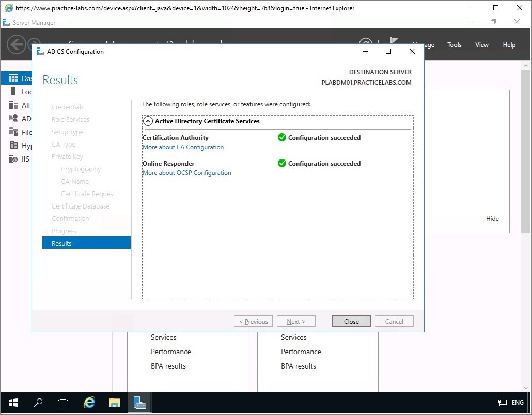Click the notifications flag icon
532x415 pixels.
[394, 41]
